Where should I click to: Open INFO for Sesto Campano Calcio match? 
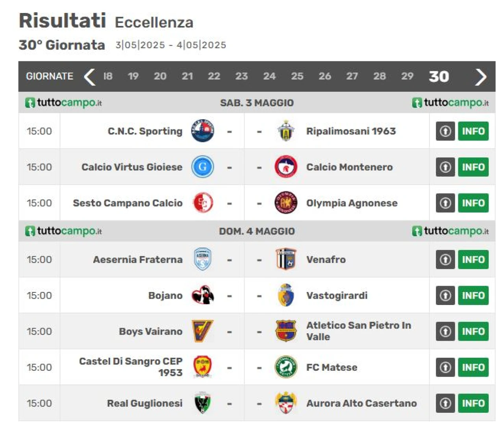(473, 203)
